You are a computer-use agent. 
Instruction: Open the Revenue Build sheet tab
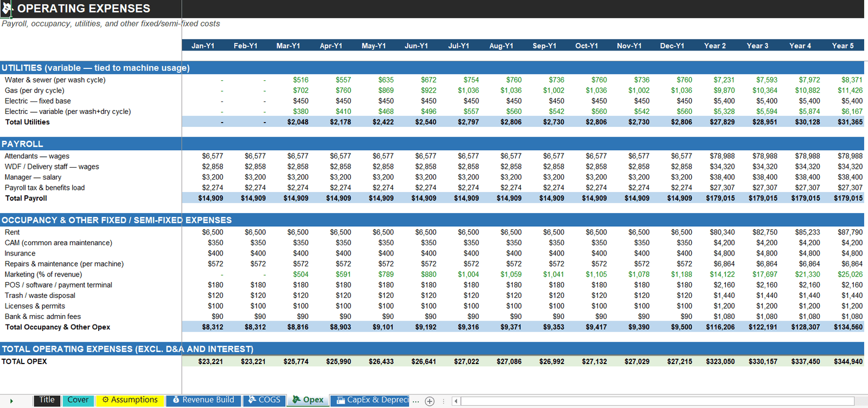tap(203, 400)
